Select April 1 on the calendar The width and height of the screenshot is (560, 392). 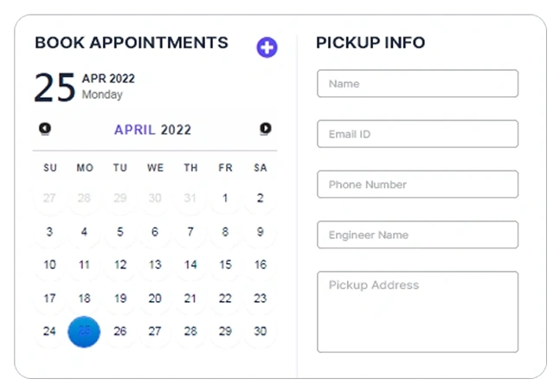click(x=225, y=198)
